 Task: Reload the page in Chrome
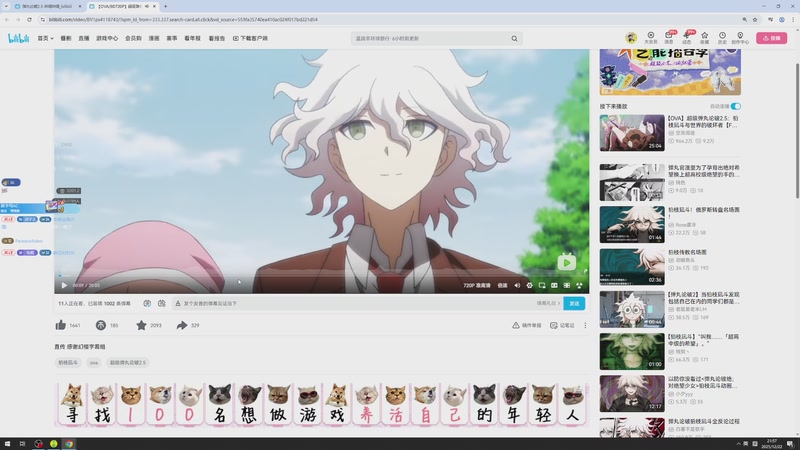coord(29,19)
